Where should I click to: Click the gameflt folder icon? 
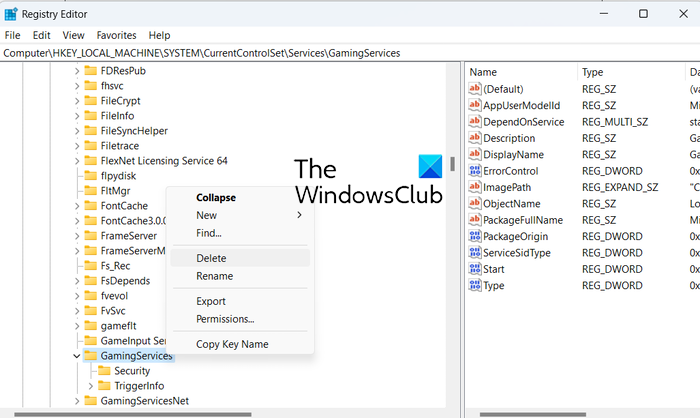(91, 326)
